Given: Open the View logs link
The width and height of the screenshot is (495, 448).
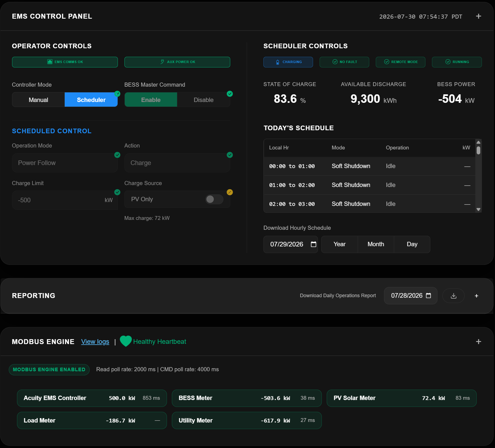Looking at the screenshot, I should (95, 342).
